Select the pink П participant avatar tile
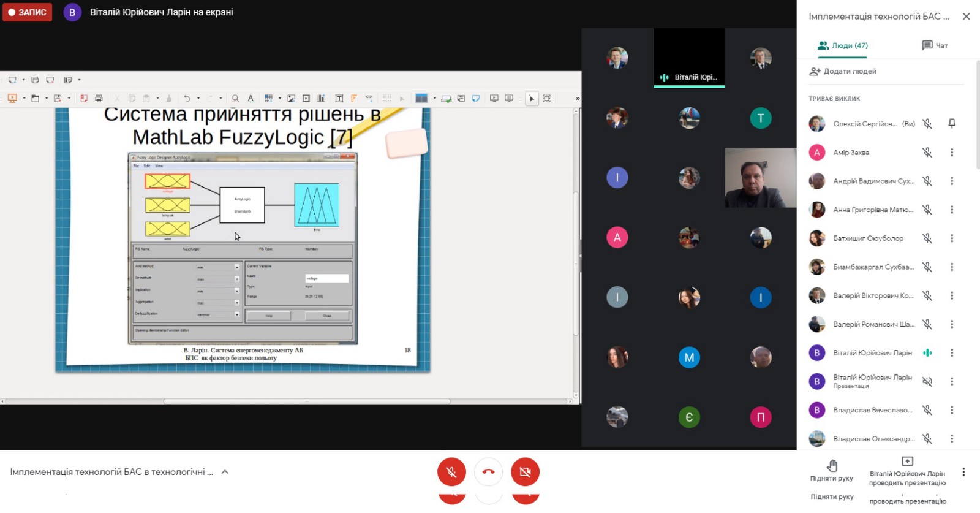 761,417
